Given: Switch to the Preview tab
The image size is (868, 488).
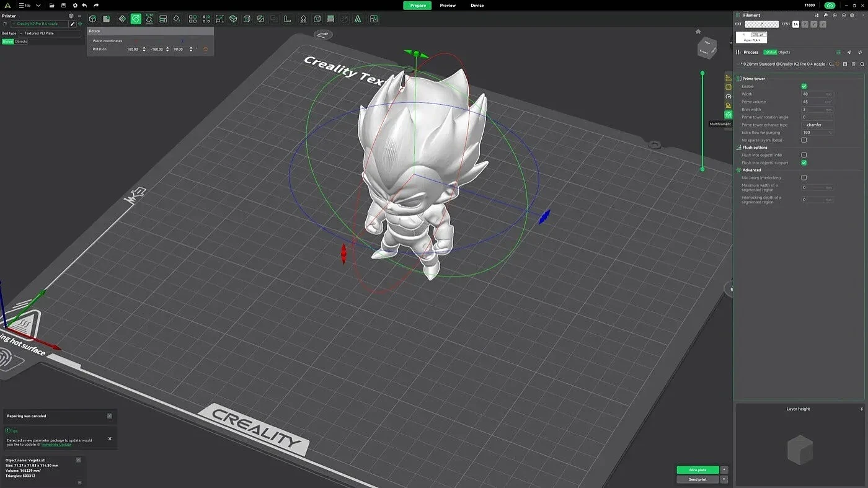Looking at the screenshot, I should (448, 6).
